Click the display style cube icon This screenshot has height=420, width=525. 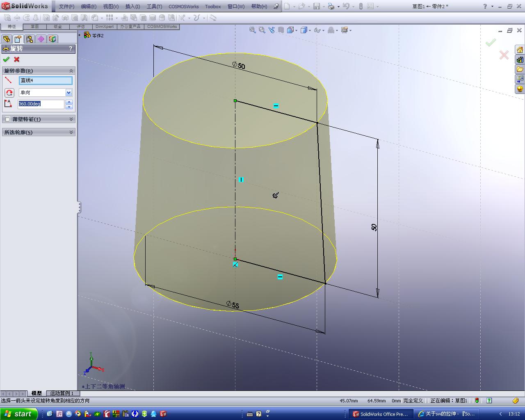point(304,30)
